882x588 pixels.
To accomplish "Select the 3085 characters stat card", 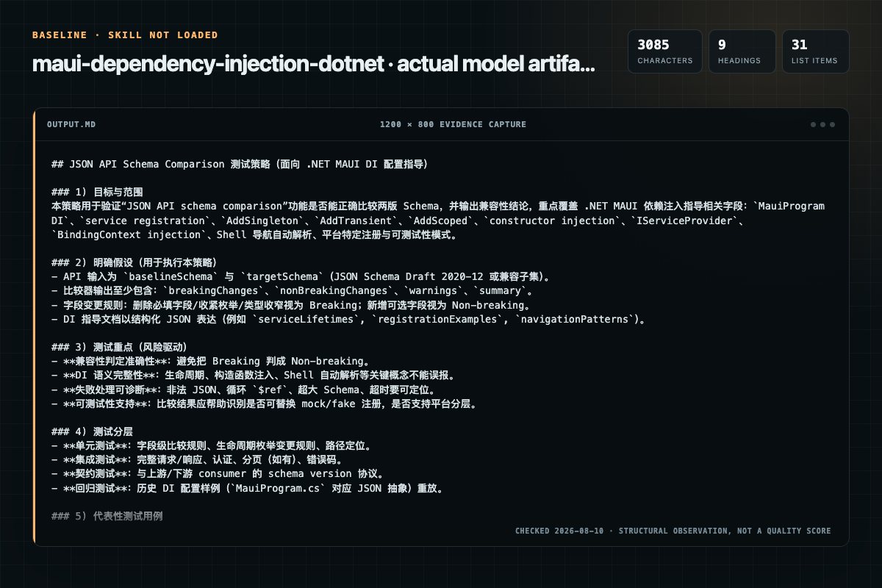I will 665,51.
